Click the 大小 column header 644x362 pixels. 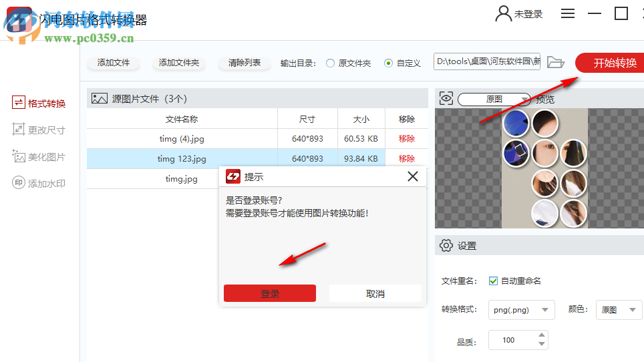[x=361, y=119]
